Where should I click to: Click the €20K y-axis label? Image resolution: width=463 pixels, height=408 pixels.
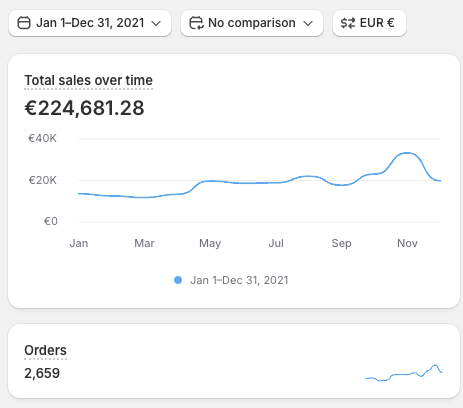pyautogui.click(x=43, y=180)
